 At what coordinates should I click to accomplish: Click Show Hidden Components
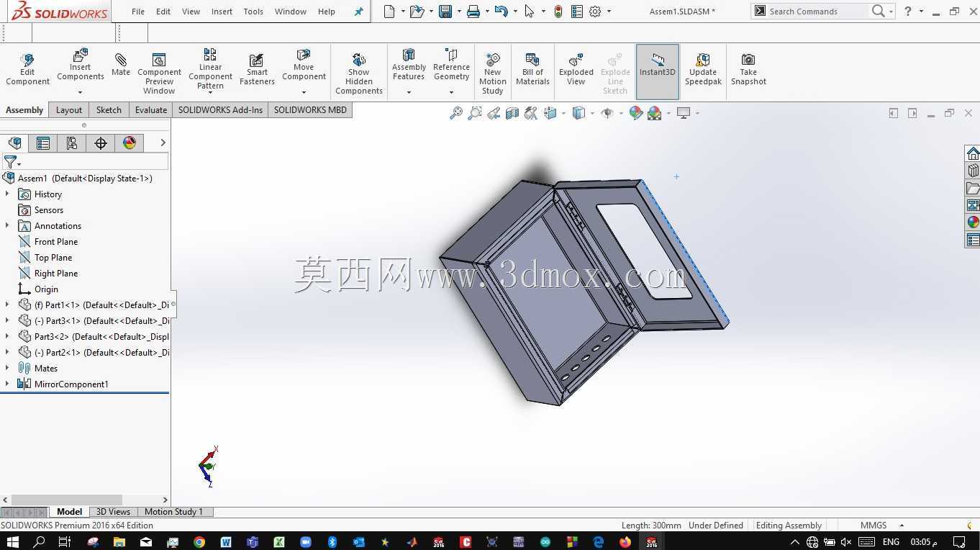358,73
